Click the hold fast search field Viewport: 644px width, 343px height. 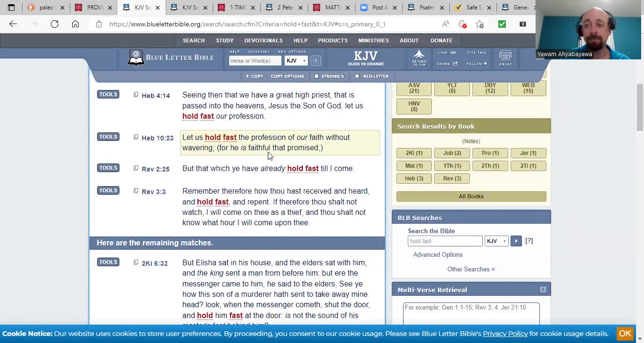(445, 241)
